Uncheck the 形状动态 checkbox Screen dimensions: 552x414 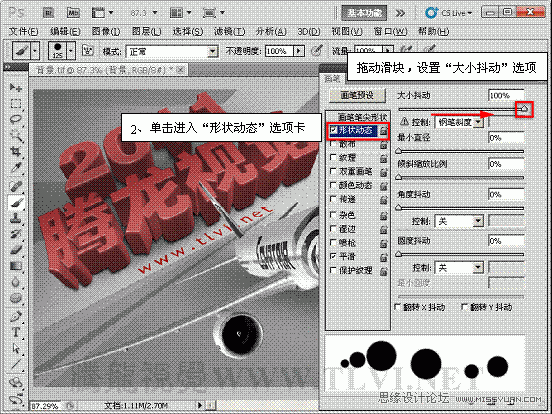pos(333,130)
